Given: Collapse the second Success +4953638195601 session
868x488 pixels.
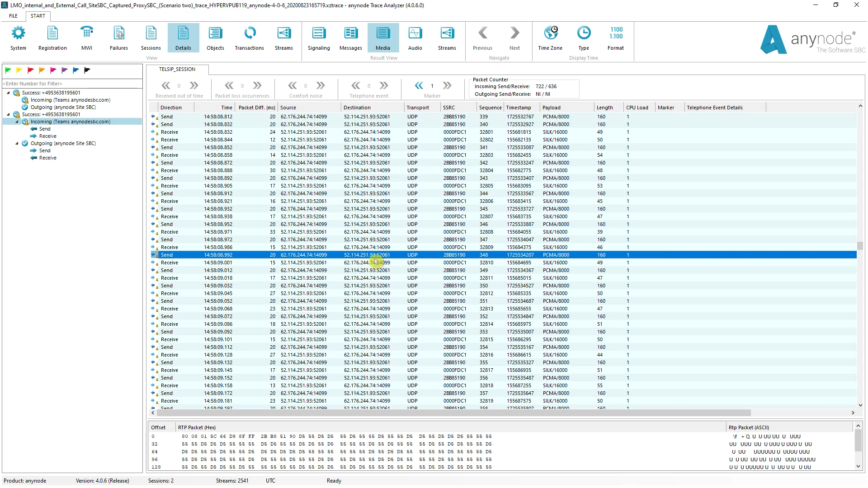Looking at the screenshot, I should (x=8, y=114).
